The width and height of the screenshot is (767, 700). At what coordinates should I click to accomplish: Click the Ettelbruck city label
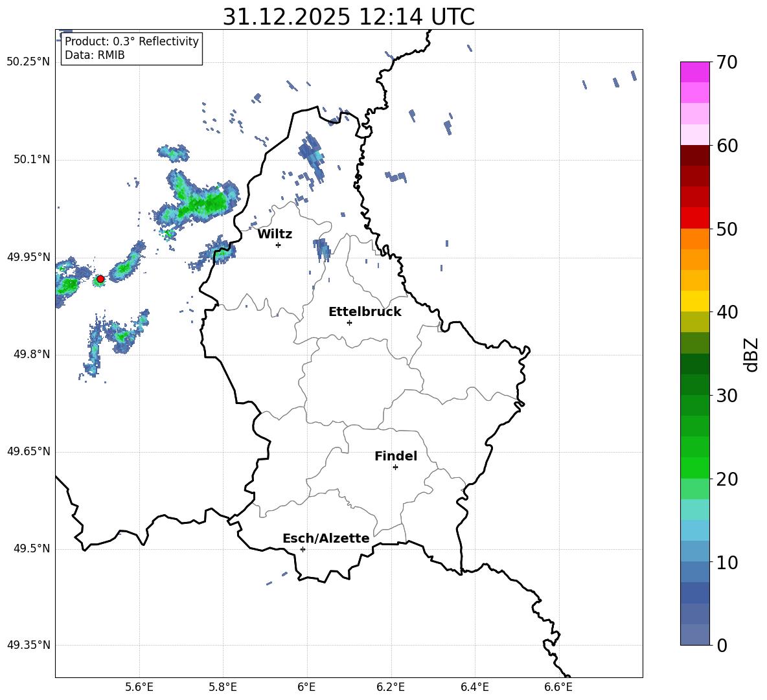tap(365, 312)
